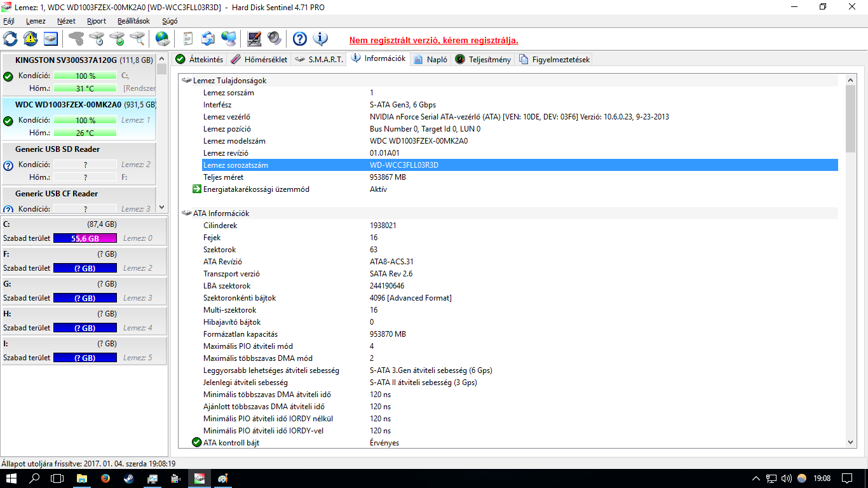Image resolution: width=868 pixels, height=488 pixels.
Task: Open the Windows Start menu
Action: coord(11,478)
